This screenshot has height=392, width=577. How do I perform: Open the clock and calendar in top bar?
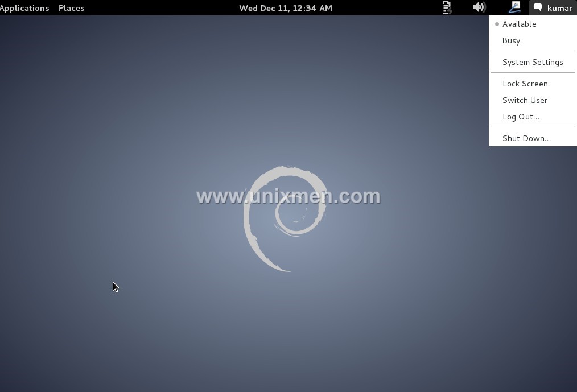point(286,8)
